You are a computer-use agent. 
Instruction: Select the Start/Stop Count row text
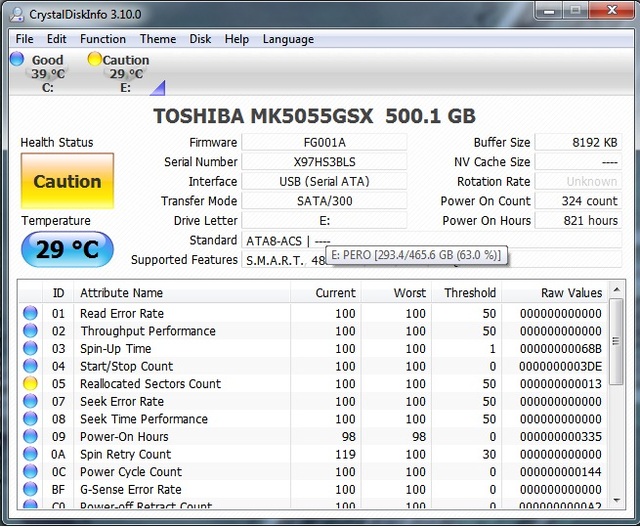(127, 366)
